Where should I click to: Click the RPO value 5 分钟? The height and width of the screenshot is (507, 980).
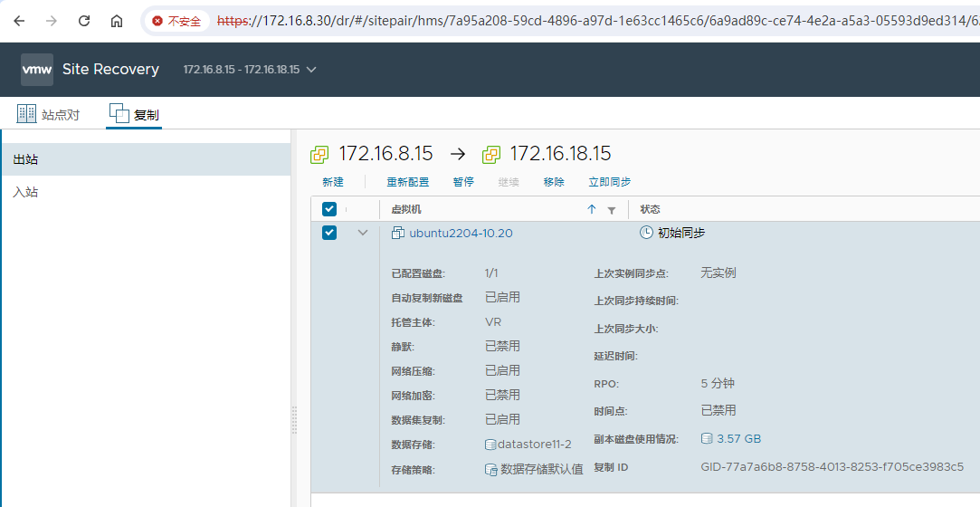pos(718,383)
